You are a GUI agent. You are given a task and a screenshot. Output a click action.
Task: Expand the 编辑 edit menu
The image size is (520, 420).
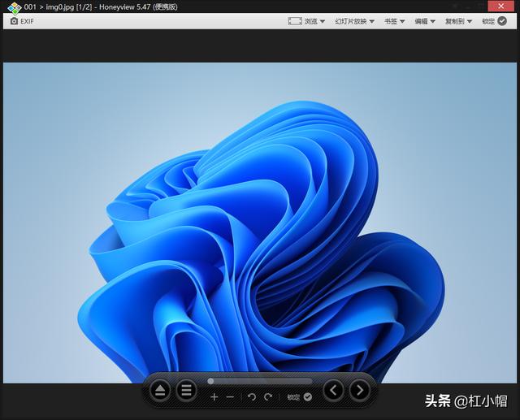[425, 21]
